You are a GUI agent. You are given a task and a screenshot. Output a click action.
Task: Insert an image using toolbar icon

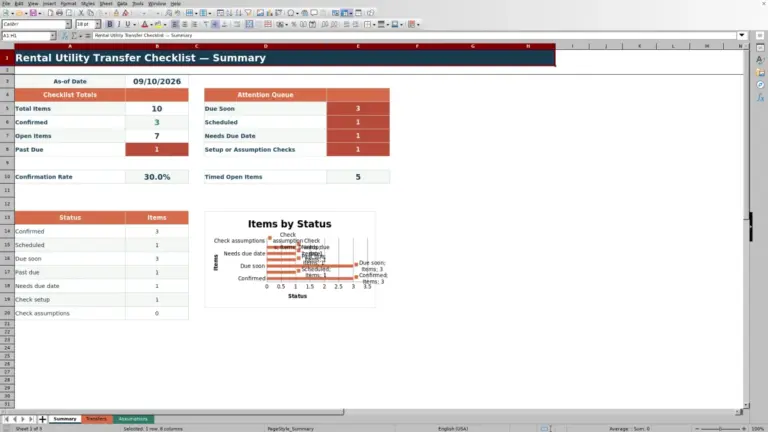[x=260, y=13]
